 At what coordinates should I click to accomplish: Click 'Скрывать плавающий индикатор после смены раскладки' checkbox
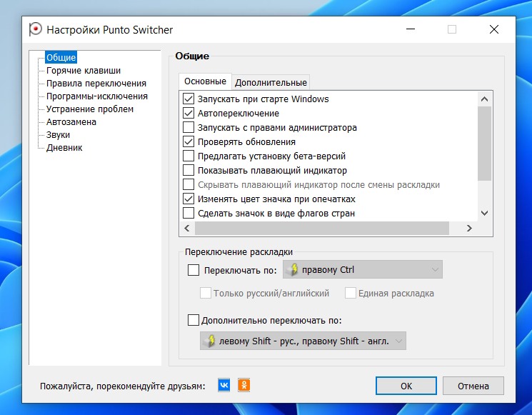coord(189,184)
